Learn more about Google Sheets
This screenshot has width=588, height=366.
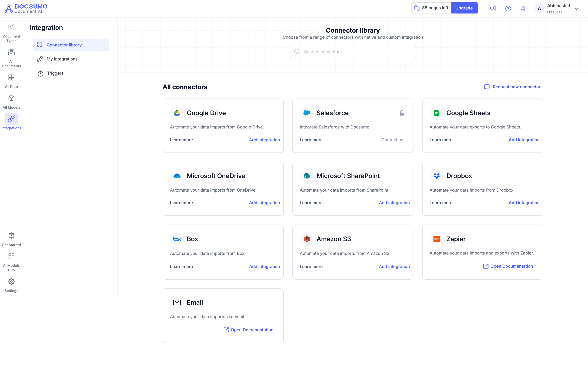pyautogui.click(x=441, y=140)
